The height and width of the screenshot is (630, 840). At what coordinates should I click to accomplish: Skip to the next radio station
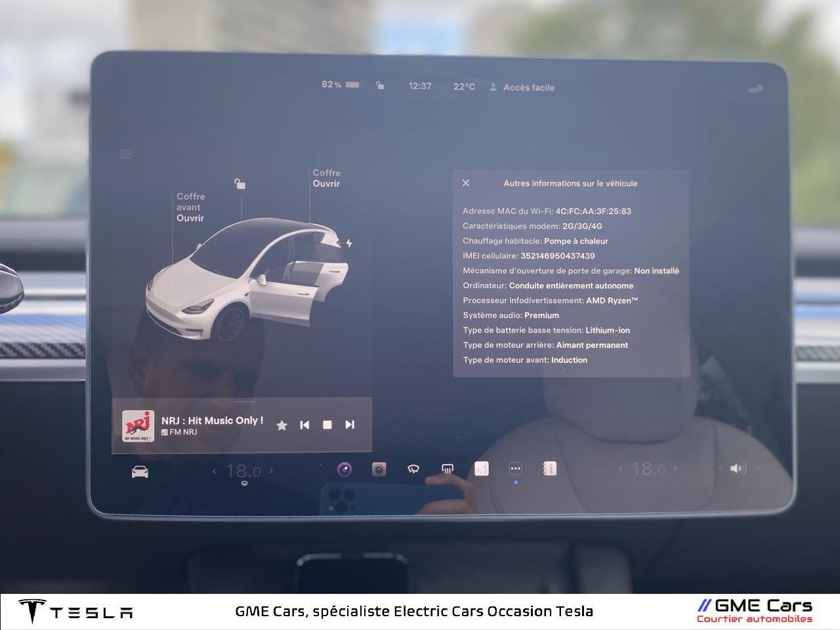tap(350, 425)
